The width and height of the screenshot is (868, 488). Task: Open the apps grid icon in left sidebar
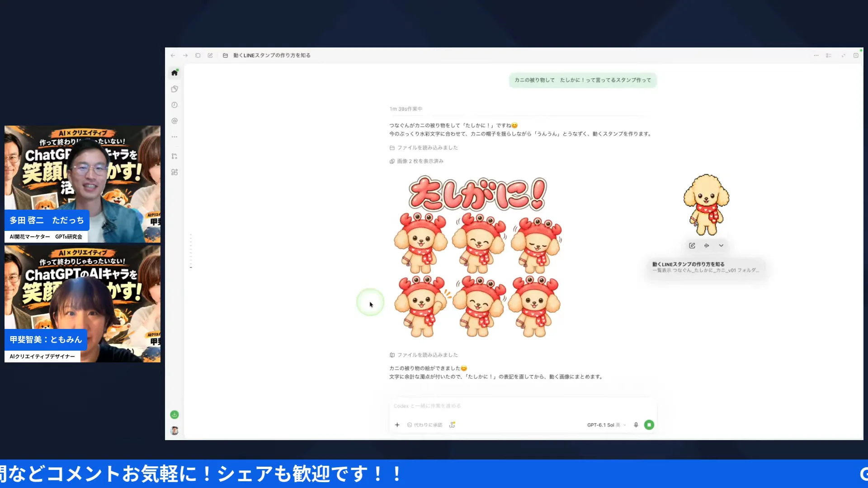[x=175, y=172]
